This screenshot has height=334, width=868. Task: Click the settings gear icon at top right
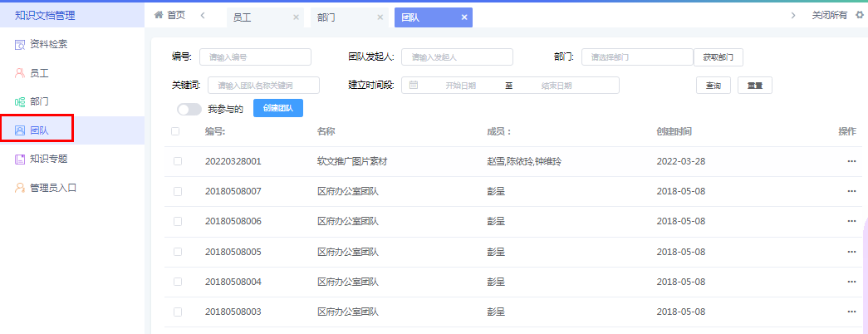pos(860,15)
